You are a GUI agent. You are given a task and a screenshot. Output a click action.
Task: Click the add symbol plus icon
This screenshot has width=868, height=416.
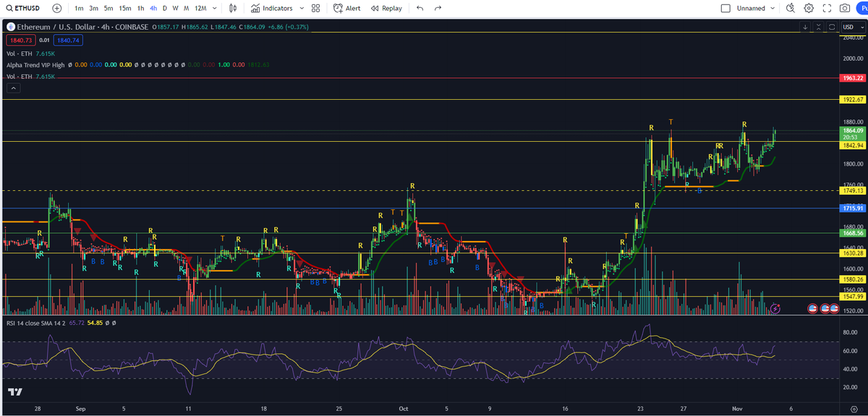coord(57,8)
